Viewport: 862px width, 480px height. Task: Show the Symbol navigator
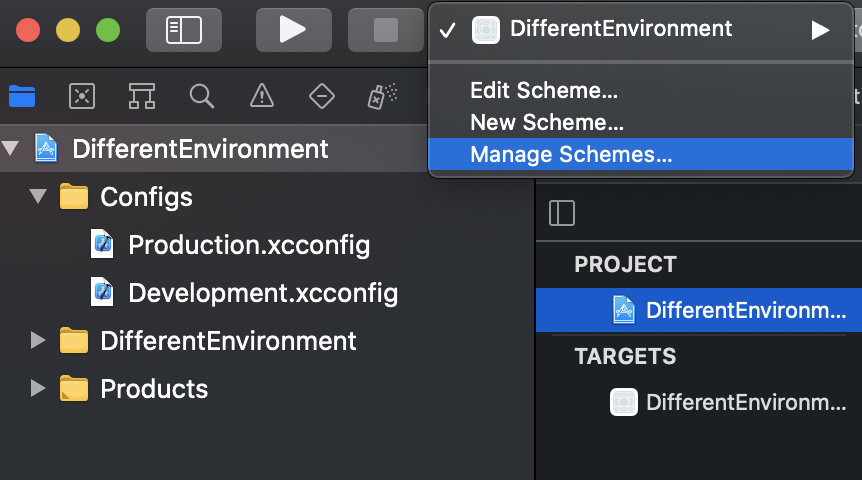point(141,96)
